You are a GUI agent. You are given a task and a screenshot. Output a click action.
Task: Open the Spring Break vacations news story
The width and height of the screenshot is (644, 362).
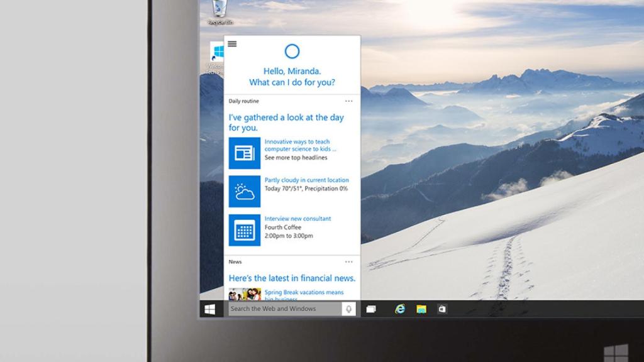pyautogui.click(x=303, y=292)
